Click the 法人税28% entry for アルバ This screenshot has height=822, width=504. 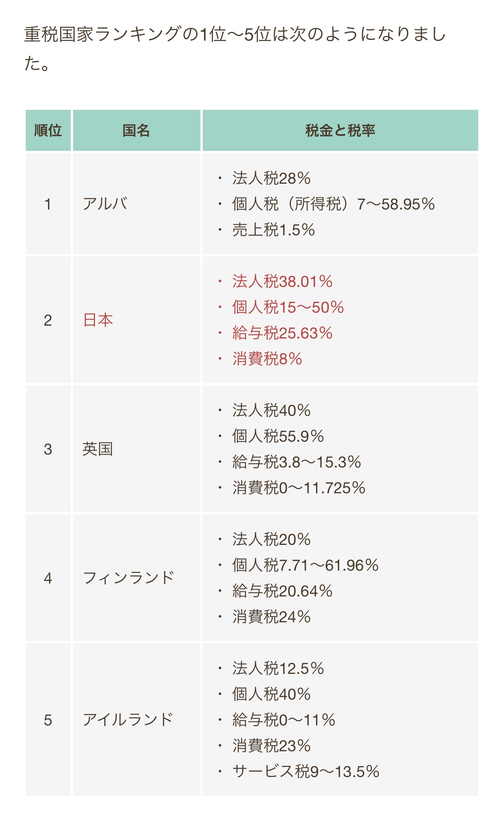271,178
